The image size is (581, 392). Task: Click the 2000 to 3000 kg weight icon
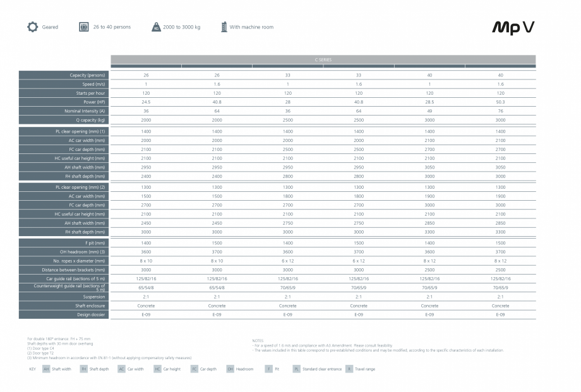point(157,27)
